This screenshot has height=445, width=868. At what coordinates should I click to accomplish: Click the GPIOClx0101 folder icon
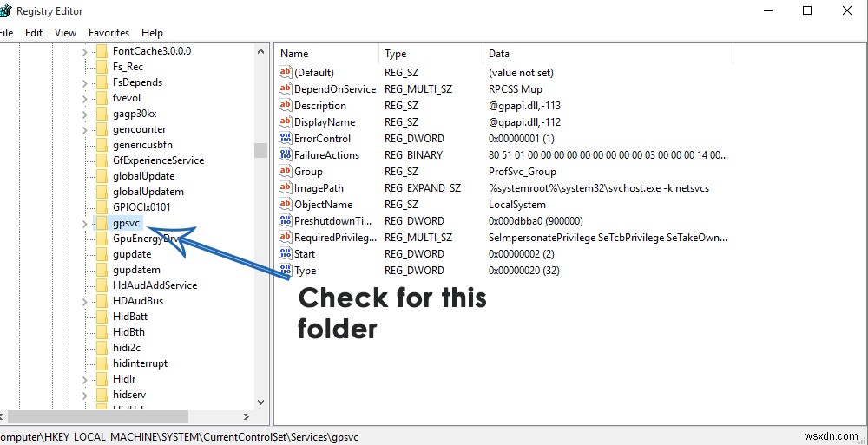tap(102, 207)
